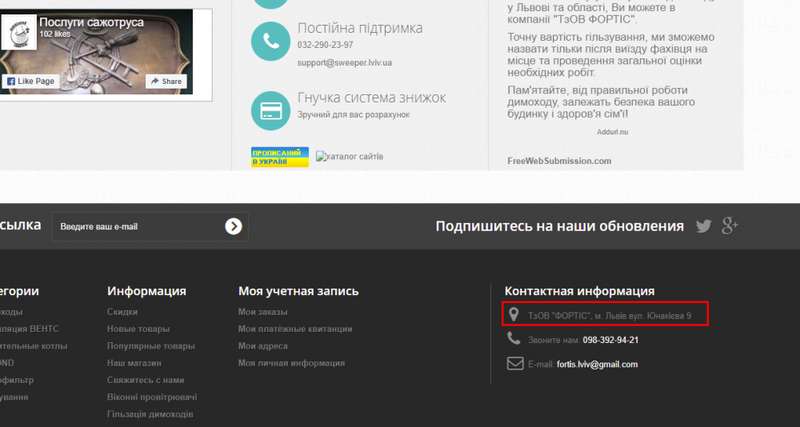Click the map pin address icon
This screenshot has width=800, height=427.
tap(514, 315)
